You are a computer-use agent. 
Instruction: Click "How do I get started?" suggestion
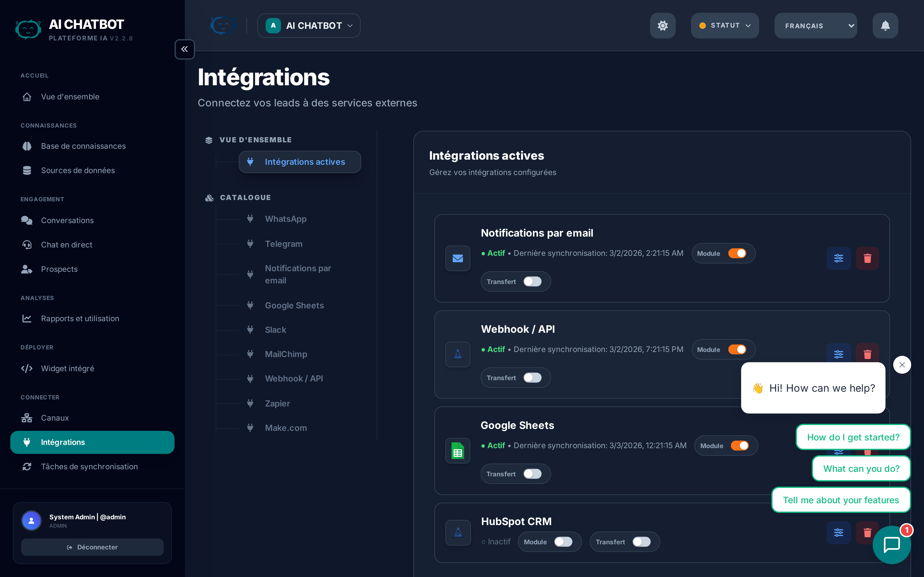(x=853, y=437)
